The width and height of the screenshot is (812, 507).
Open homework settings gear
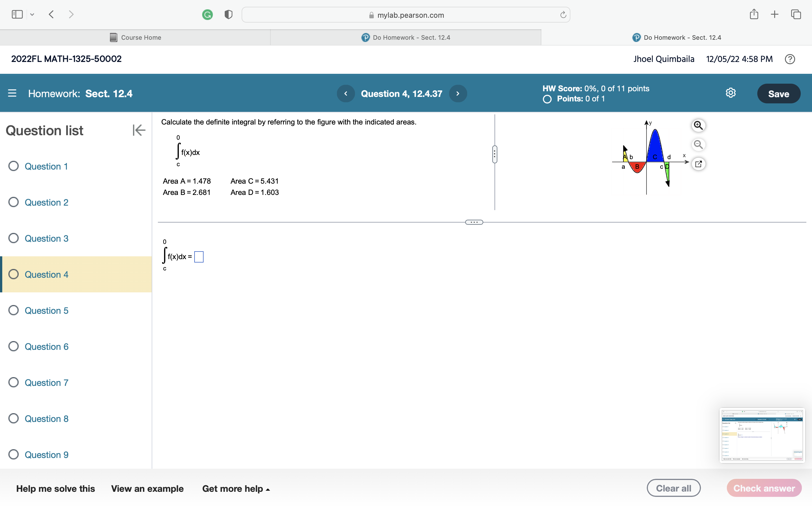point(731,93)
